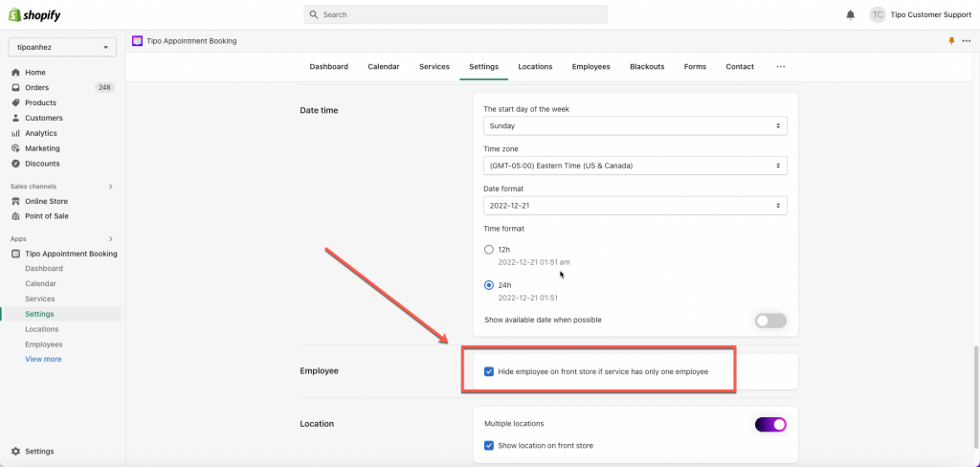Select Settings in the sidebar app submenu
The image size is (980, 467).
coord(39,314)
